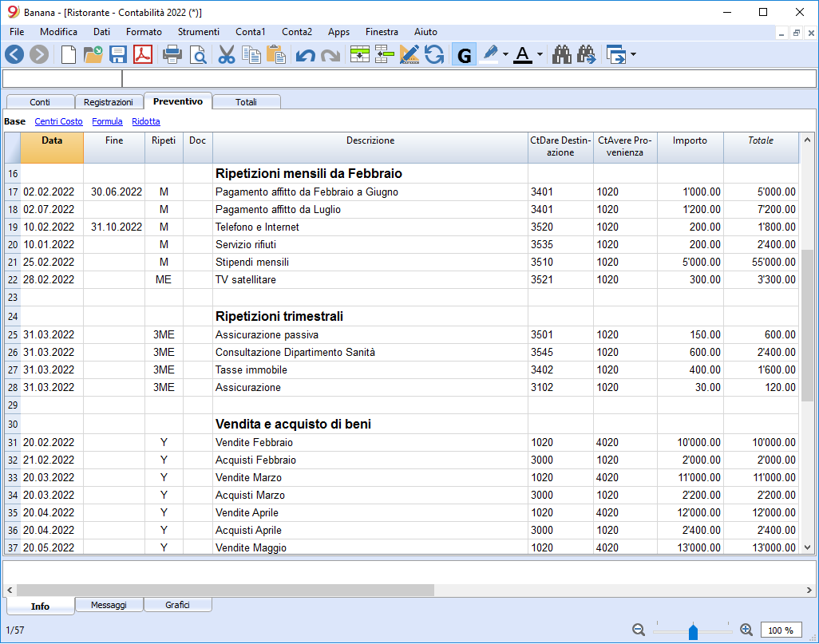Click the Importo column header
Screen dimensions: 819x644
690,148
